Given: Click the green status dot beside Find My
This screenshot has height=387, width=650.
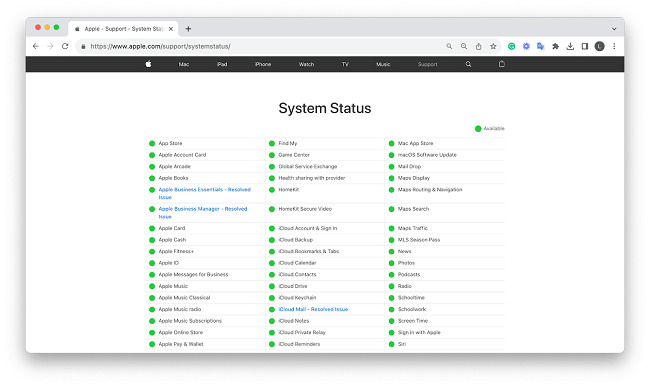Looking at the screenshot, I should click(272, 143).
